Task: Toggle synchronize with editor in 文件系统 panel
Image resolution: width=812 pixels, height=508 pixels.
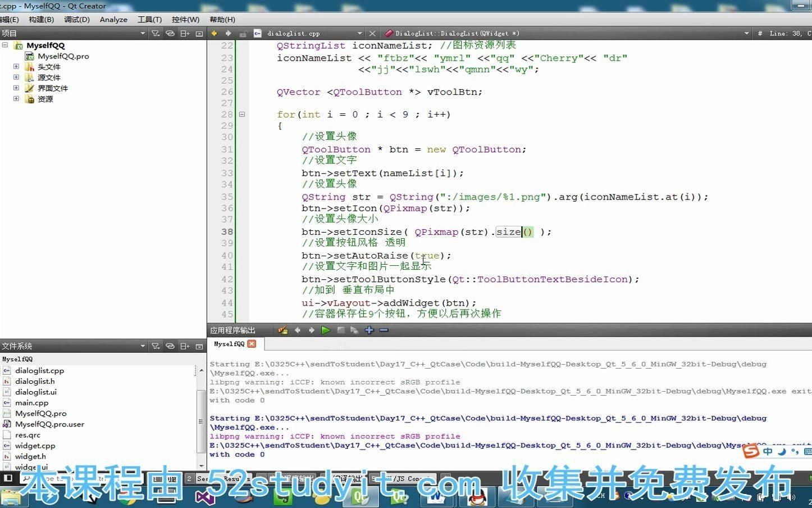Action: pyautogui.click(x=170, y=346)
